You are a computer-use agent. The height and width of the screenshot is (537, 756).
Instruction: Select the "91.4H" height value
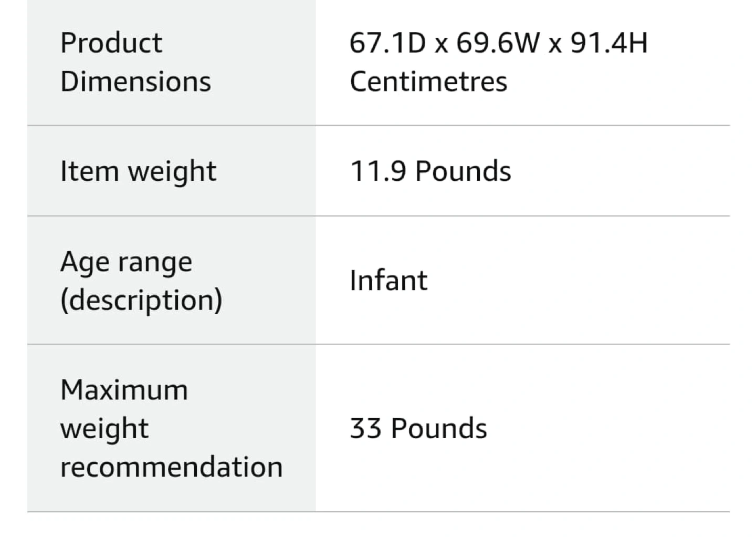[609, 43]
